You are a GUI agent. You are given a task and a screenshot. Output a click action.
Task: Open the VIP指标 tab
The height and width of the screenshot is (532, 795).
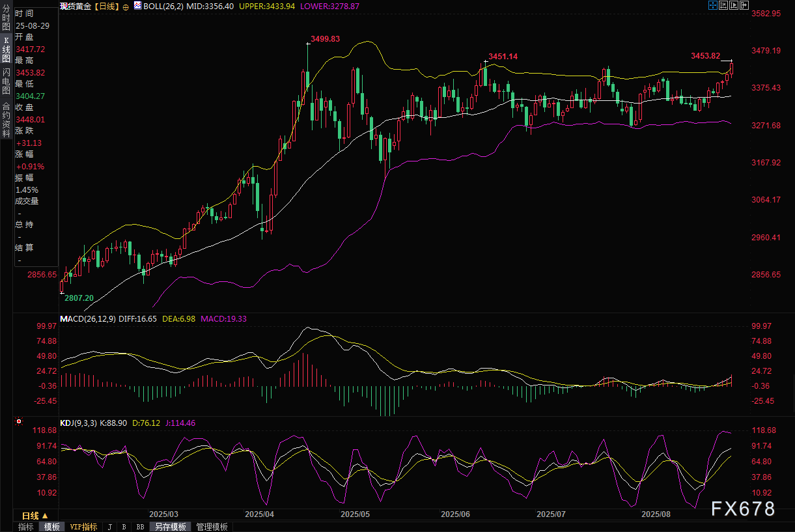[83, 527]
